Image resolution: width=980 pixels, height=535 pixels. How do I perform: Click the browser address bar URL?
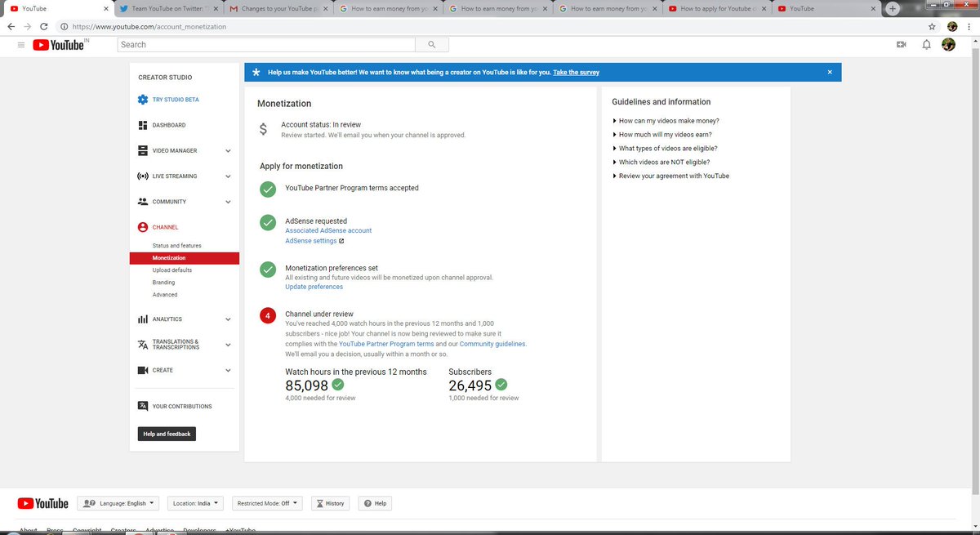[149, 26]
